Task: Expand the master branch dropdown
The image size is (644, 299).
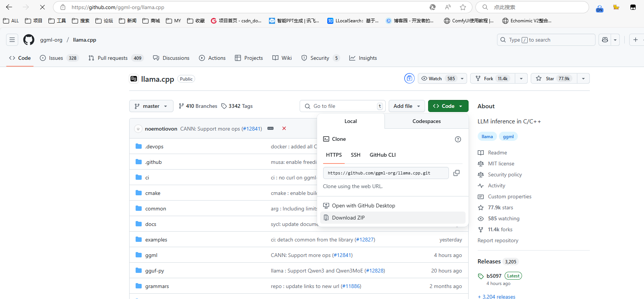Action: coord(151,106)
